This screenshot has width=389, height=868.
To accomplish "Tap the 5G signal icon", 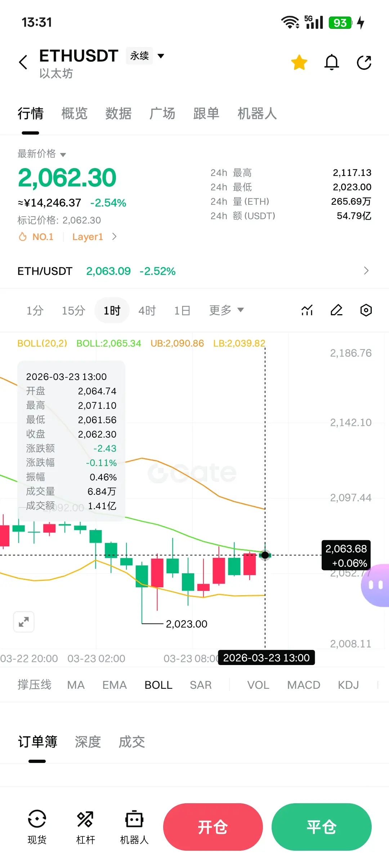I will [x=314, y=22].
